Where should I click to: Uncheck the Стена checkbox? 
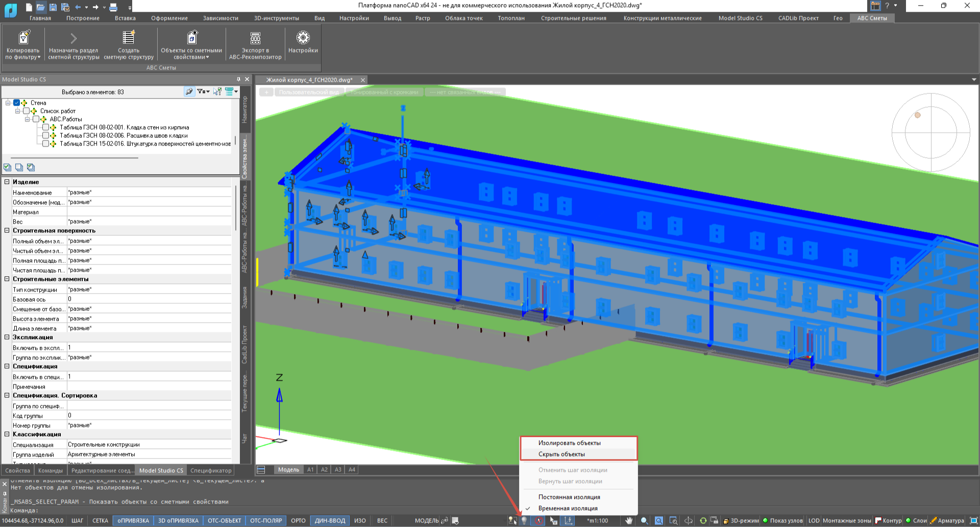pyautogui.click(x=17, y=103)
